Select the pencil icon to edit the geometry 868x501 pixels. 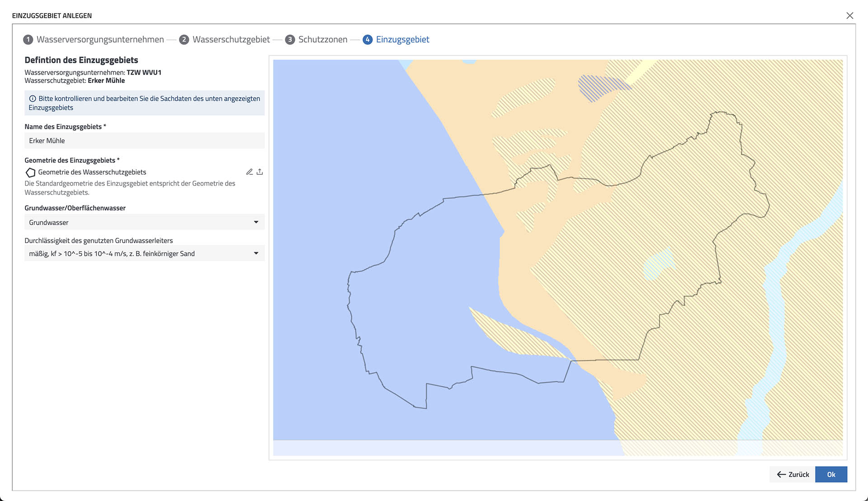(250, 172)
